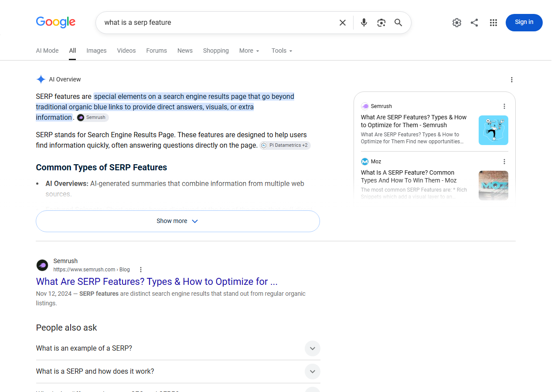Screen dimensions: 558x392
Task: Open "What Are SERP Features? Types & How to Optimize" result link
Action: tap(157, 281)
